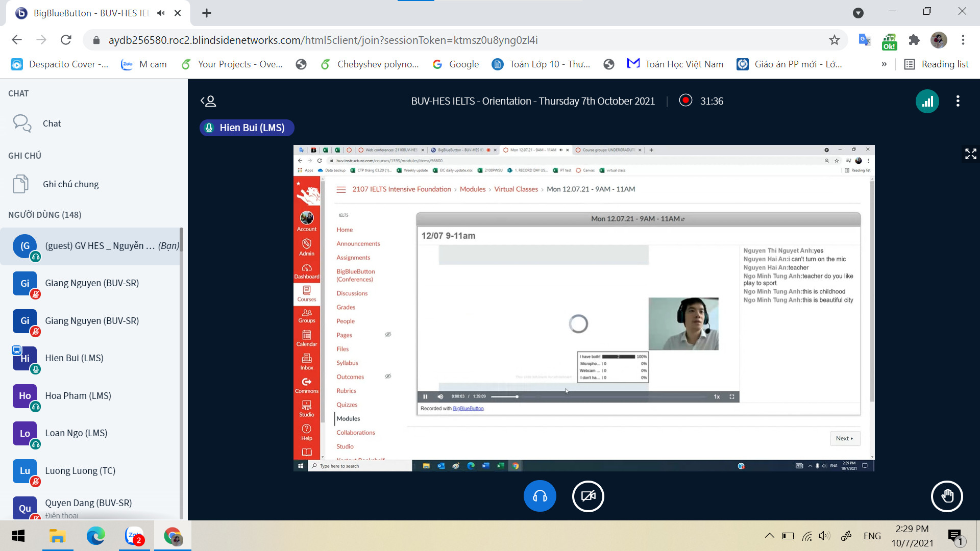
Task: Open Reading list
Action: pyautogui.click(x=936, y=64)
